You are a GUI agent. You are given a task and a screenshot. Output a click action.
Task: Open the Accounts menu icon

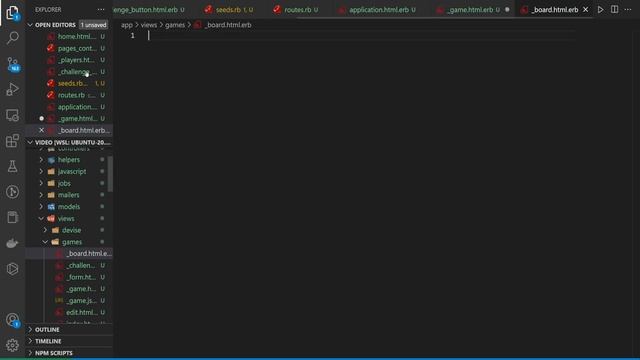[13, 320]
